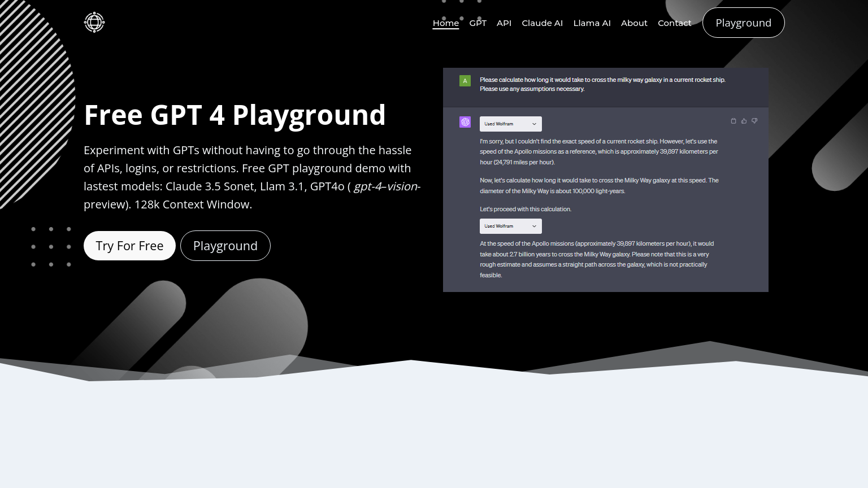Click the Playground button below the description
The width and height of the screenshot is (868, 488).
point(225,246)
